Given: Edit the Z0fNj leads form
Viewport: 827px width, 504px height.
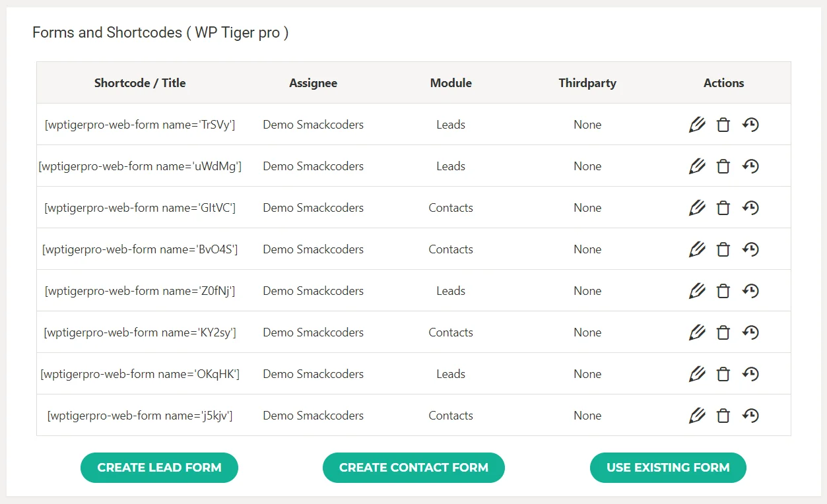Looking at the screenshot, I should pyautogui.click(x=696, y=290).
